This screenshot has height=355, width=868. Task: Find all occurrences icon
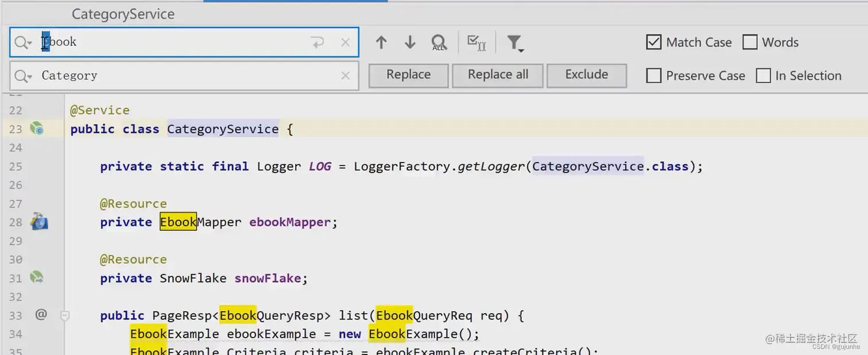click(439, 43)
